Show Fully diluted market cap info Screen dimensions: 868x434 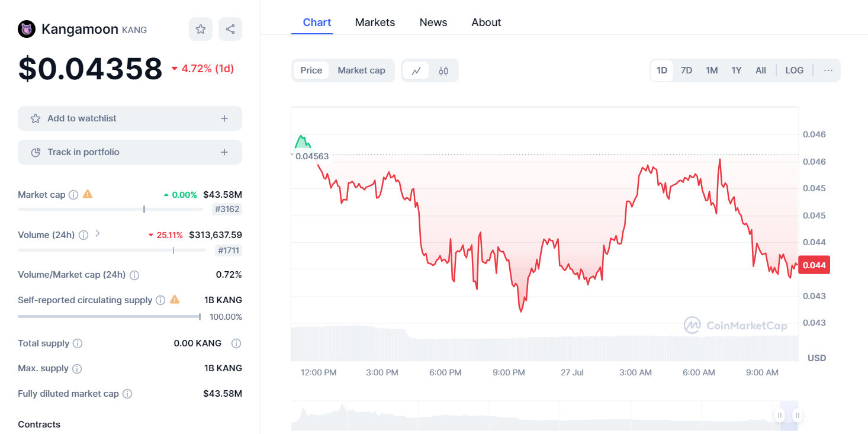pos(127,394)
